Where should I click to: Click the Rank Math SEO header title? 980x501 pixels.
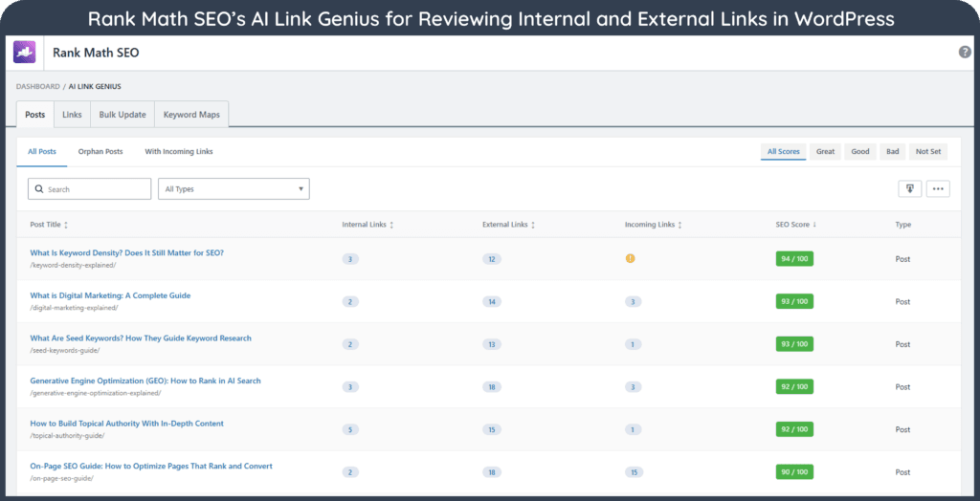pos(96,54)
